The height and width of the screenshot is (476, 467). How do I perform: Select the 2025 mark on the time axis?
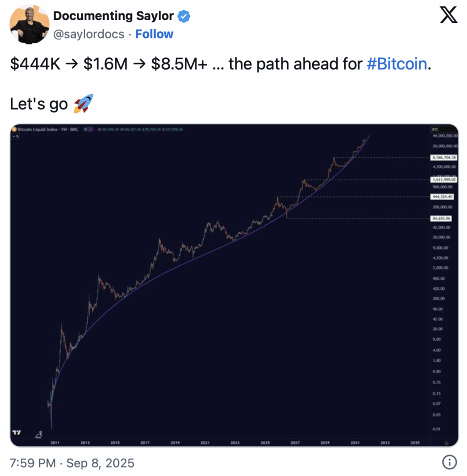[265, 443]
